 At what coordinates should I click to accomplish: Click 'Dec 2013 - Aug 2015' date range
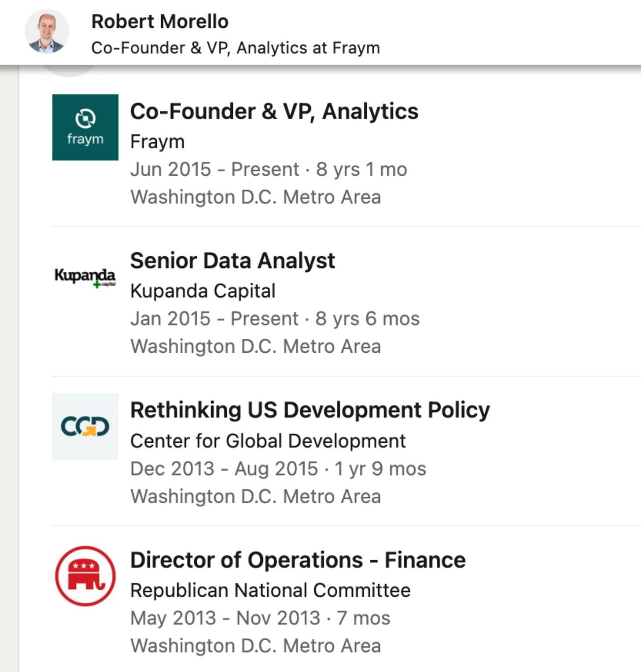pyautogui.click(x=224, y=469)
